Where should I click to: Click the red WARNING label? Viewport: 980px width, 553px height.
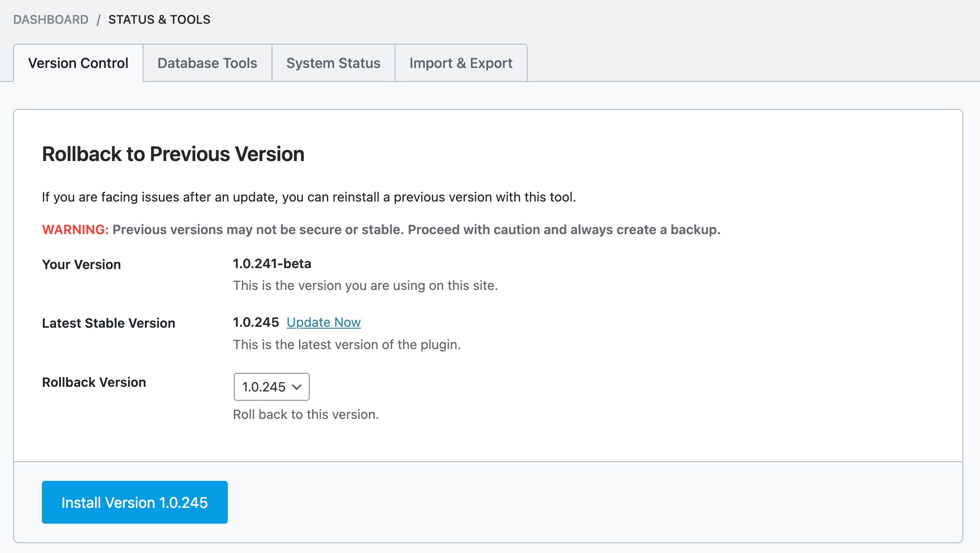(75, 229)
